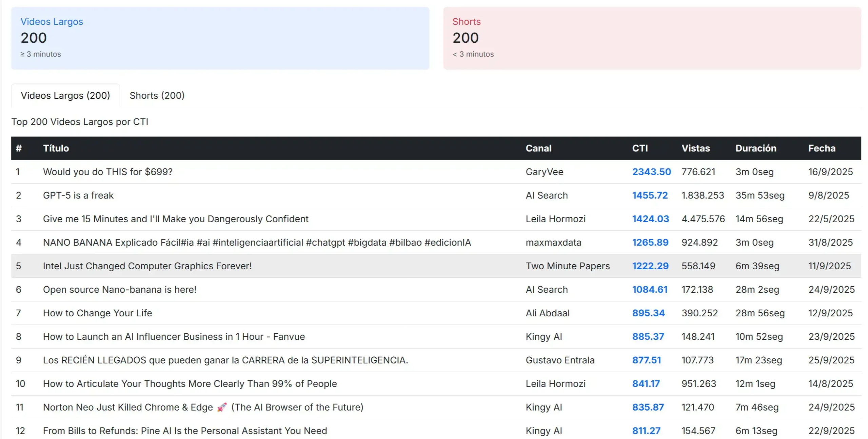Click the rocket emoji in Norton Neo title
Screen dimensions: 868x439
click(x=221, y=407)
